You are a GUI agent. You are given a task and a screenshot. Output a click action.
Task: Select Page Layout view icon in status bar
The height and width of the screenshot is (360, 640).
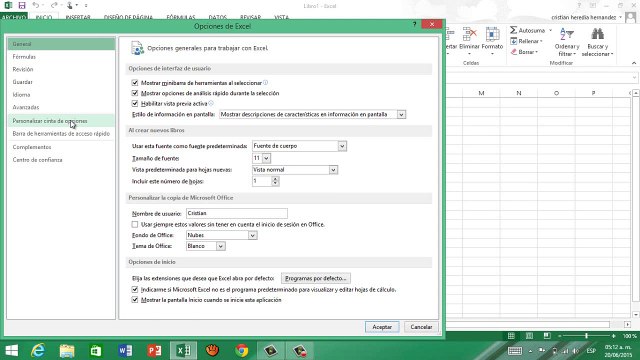click(529, 336)
